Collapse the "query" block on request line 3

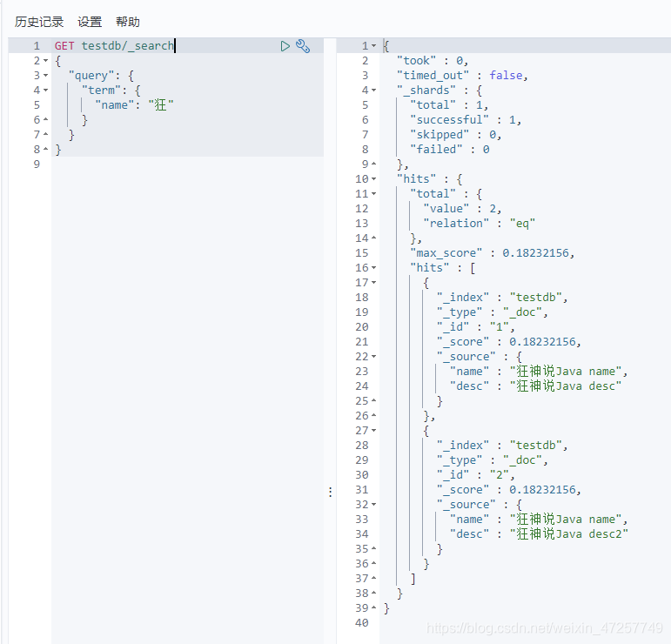tap(46, 76)
